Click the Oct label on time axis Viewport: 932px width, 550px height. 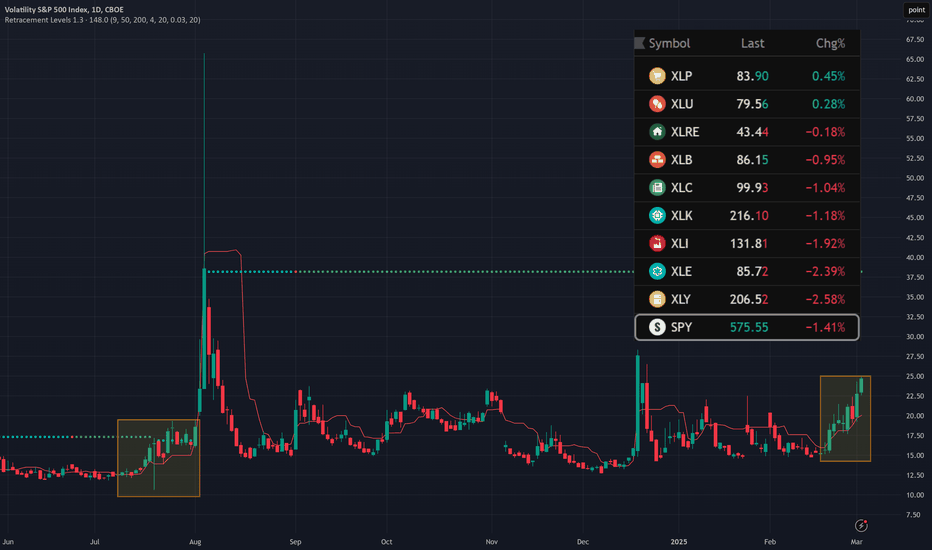point(386,542)
